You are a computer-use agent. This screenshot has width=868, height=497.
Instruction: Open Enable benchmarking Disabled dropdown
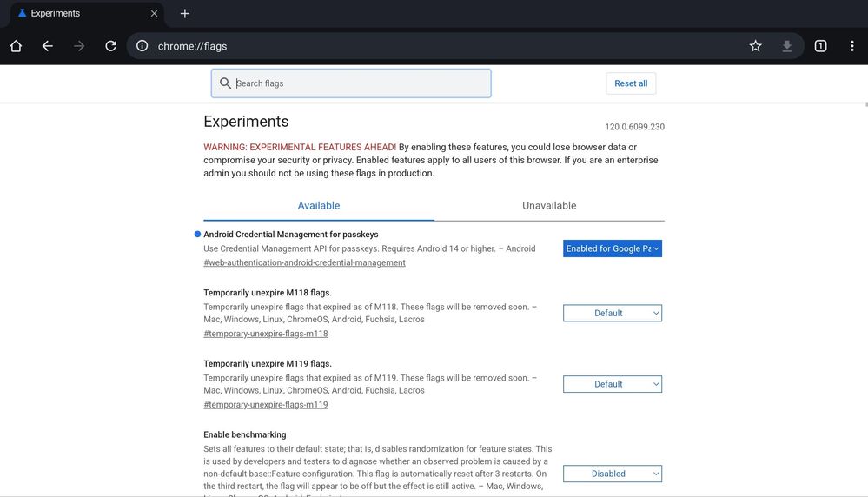pyautogui.click(x=613, y=474)
